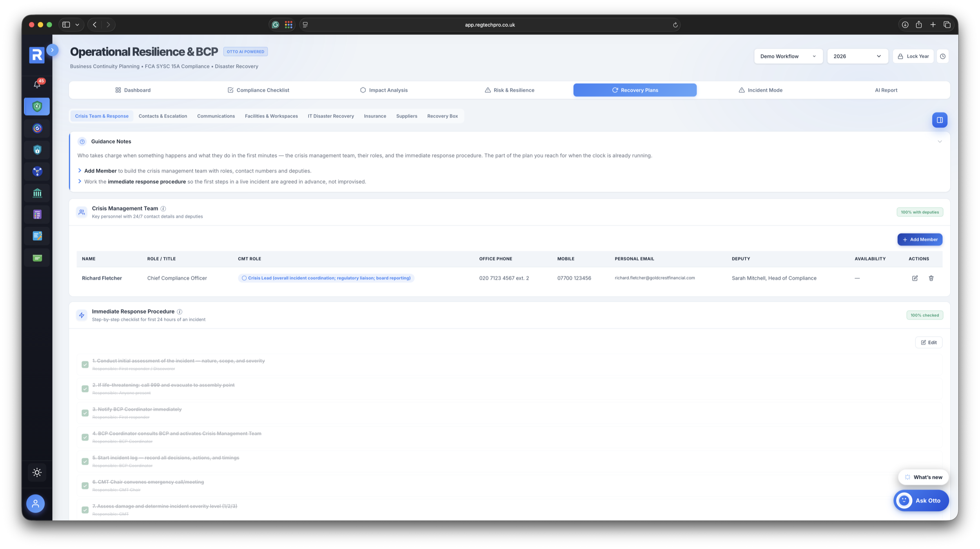
Task: Open the 2026 year dropdown
Action: 857,56
